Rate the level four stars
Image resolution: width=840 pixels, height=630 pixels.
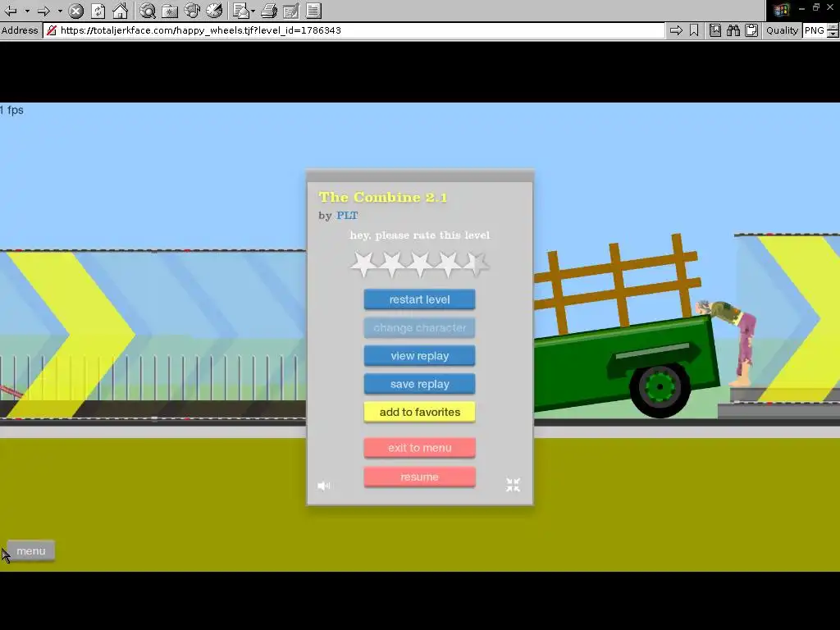(x=448, y=264)
